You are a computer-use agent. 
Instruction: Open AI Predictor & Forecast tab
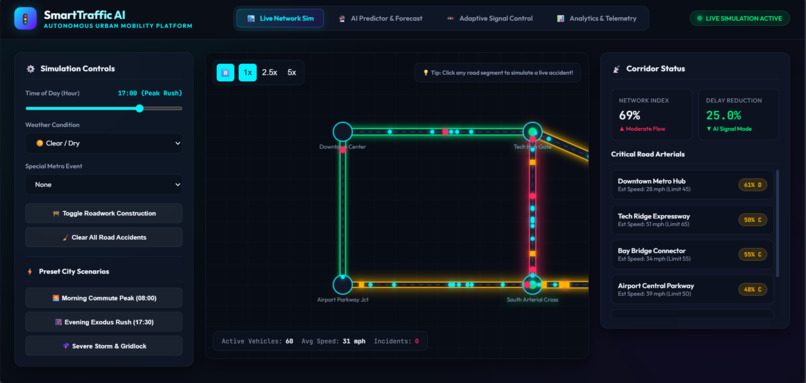tap(380, 19)
